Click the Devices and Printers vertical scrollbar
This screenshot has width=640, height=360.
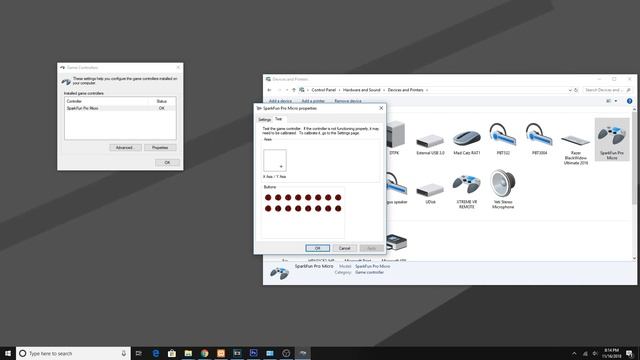634,184
